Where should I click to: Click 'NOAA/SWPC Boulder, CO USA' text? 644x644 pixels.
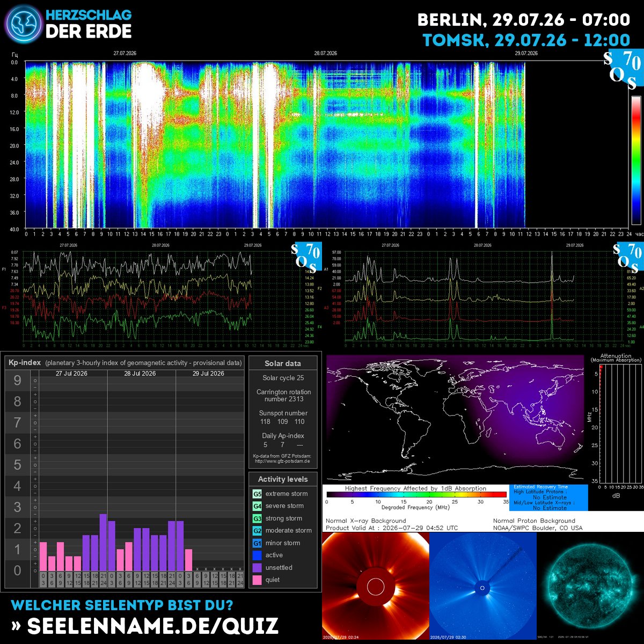[538, 528]
